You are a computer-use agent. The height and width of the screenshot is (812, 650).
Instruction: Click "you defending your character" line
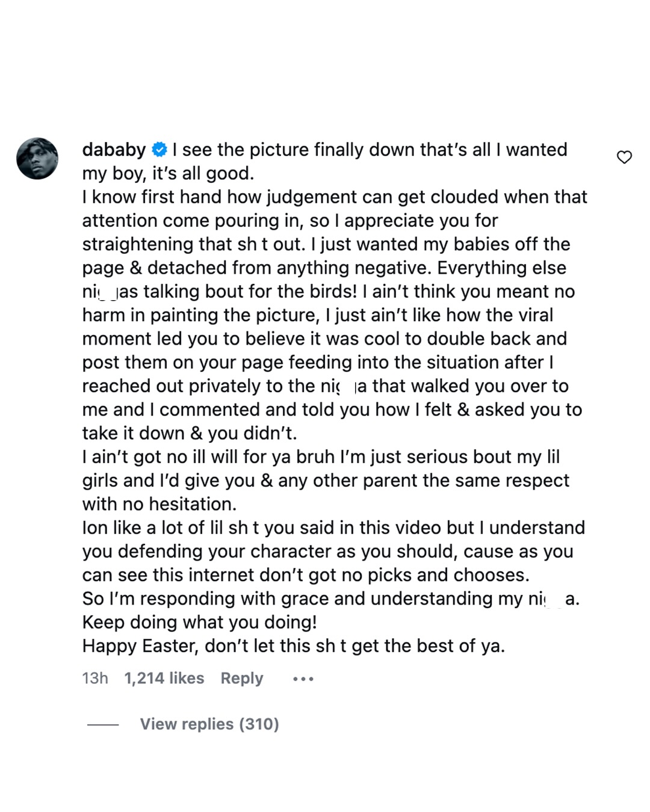[327, 552]
